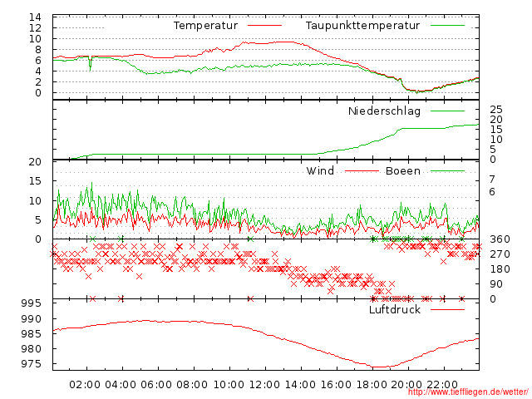Image resolution: width=532 pixels, height=399 pixels.
Task: Click the 10:00 time axis label
Action: pos(229,385)
